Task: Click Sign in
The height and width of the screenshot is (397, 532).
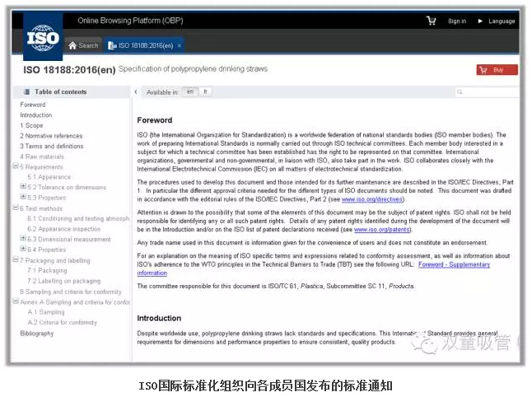Action: pos(457,21)
